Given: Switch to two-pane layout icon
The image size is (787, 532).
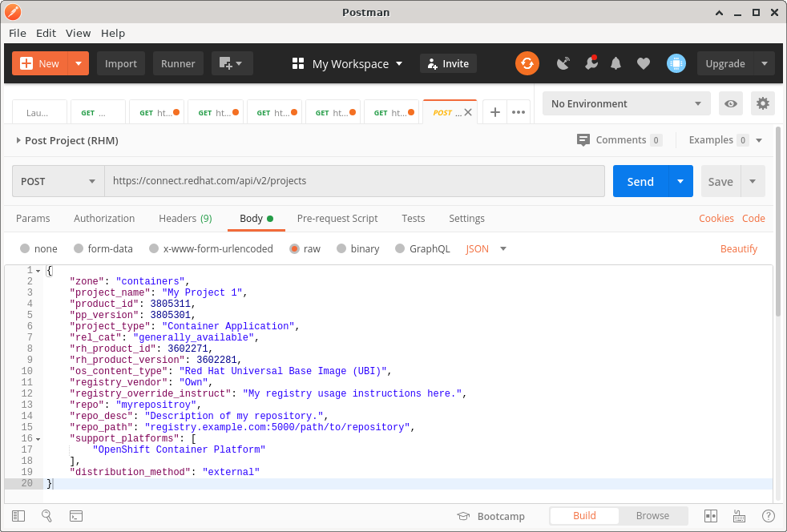Looking at the screenshot, I should (711, 516).
